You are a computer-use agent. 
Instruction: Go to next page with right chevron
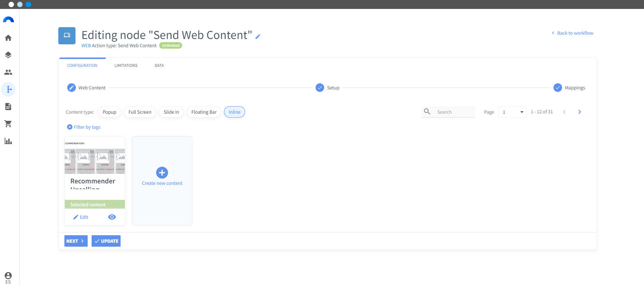click(580, 112)
